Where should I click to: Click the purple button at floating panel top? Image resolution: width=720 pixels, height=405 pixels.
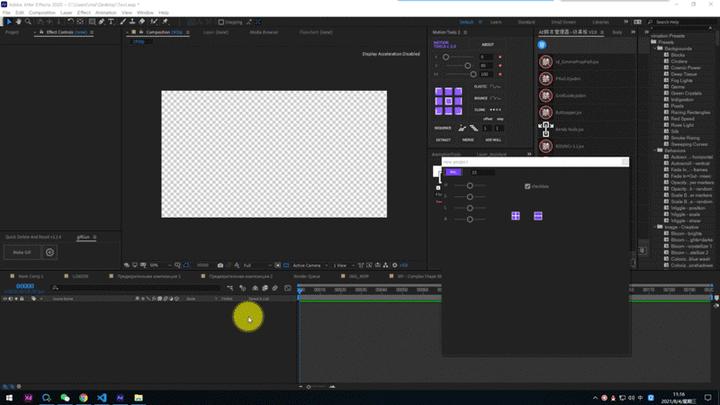coord(454,172)
